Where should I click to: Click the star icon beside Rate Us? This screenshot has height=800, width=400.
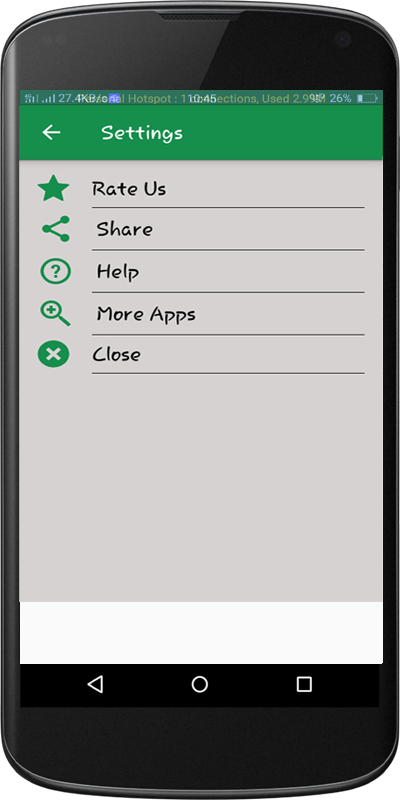tap(54, 188)
